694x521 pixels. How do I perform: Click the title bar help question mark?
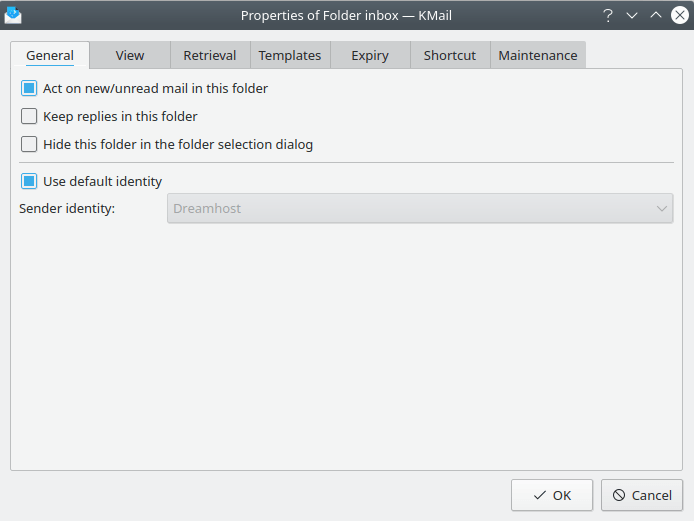(x=607, y=15)
